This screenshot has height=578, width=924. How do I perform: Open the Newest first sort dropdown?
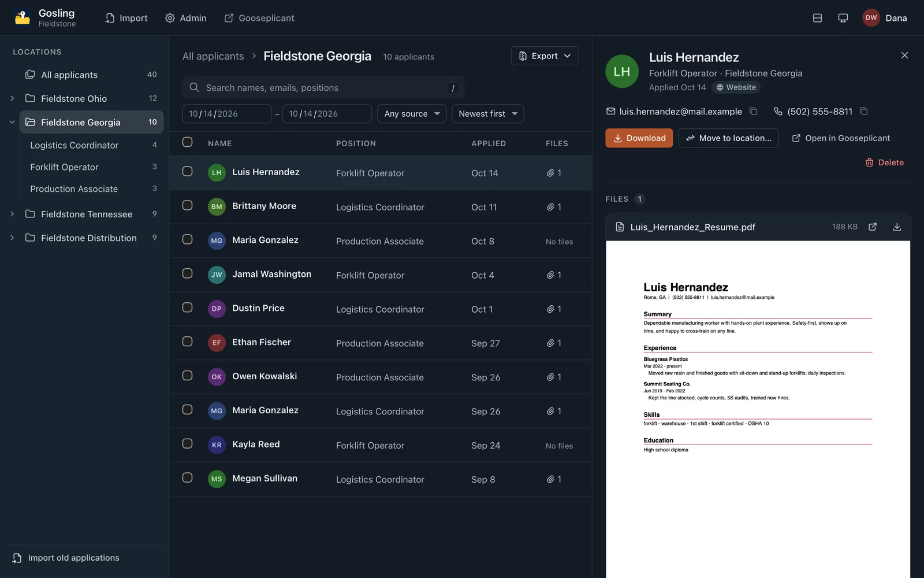coord(488,114)
